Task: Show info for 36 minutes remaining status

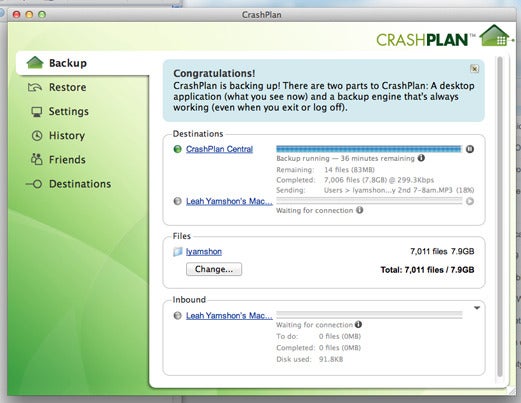Action: [421, 158]
